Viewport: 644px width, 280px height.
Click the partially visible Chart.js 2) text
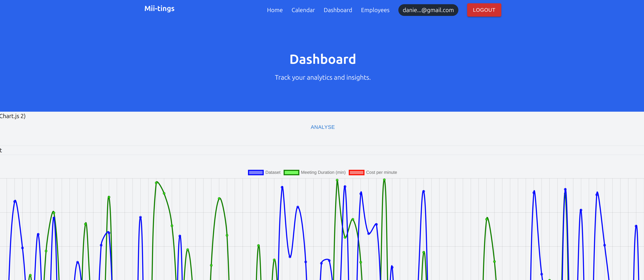(x=12, y=116)
